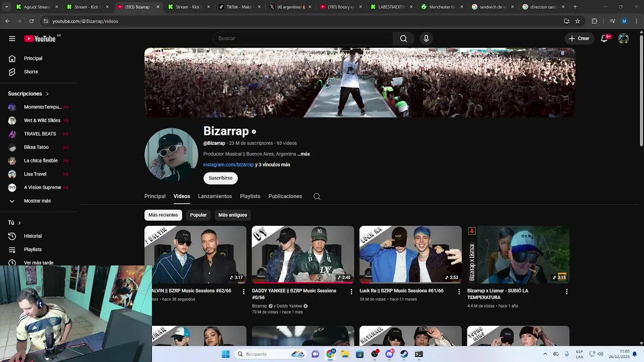Open the tab search dropdown arrow
644x362 pixels.
pyautogui.click(x=7, y=7)
